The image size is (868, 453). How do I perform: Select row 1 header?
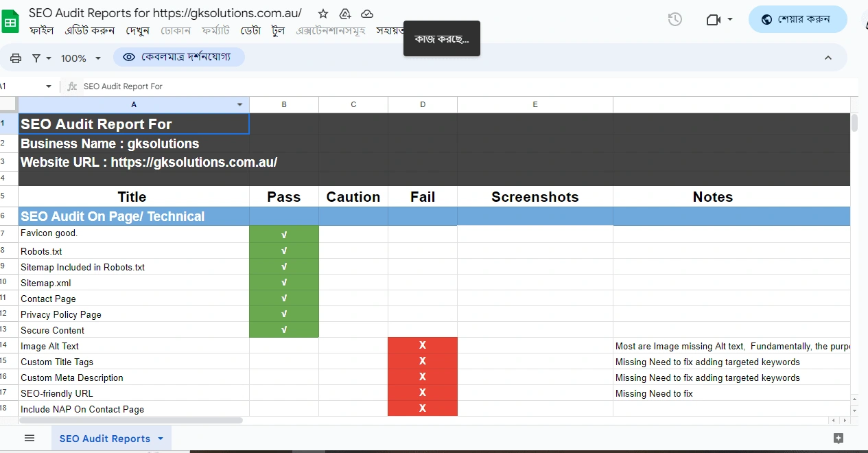click(9, 124)
